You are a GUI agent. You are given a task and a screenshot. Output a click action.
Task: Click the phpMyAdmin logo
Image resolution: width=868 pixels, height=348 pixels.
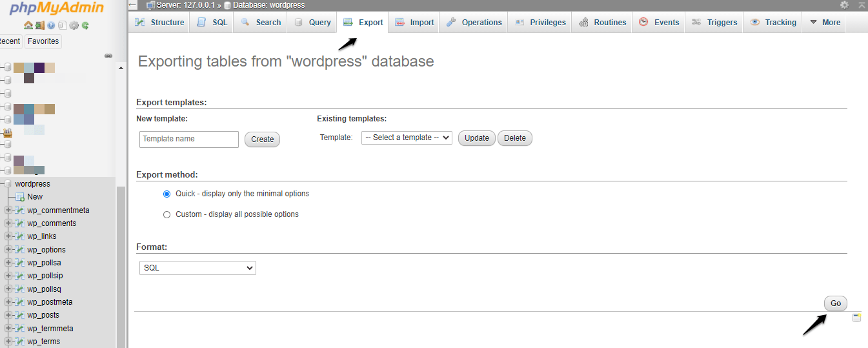coord(56,8)
